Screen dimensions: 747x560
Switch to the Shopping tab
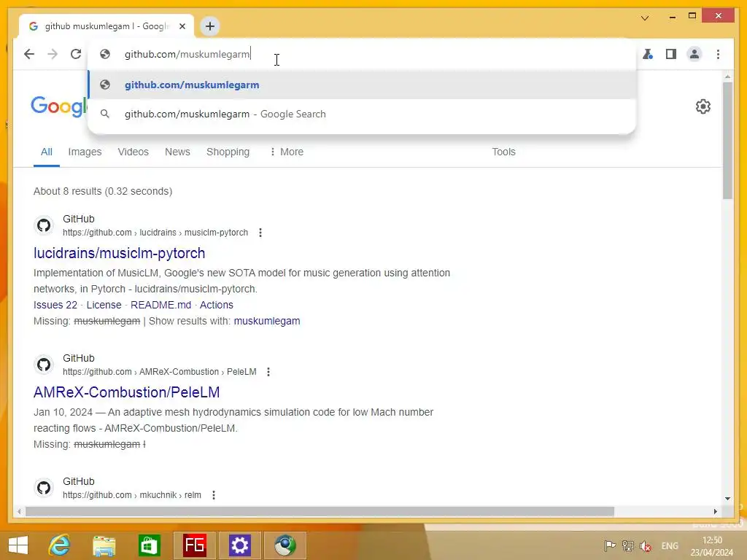pyautogui.click(x=228, y=152)
